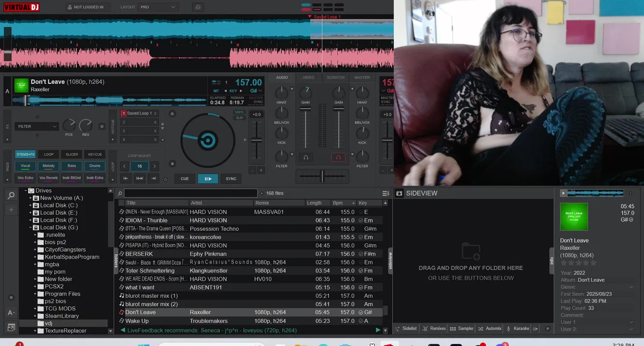
Task: Toggle VINYL mode on deck A
Action: 239,112
